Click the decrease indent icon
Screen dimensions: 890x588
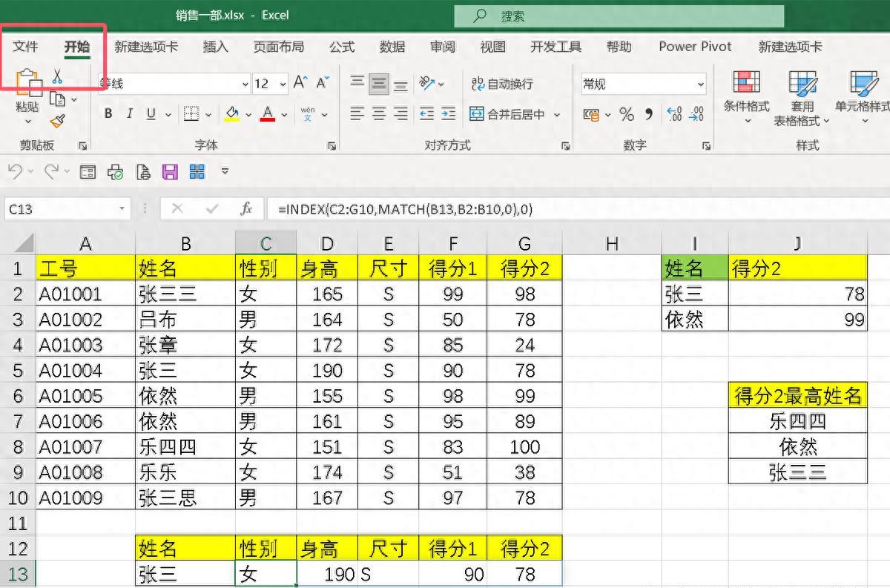[x=426, y=114]
